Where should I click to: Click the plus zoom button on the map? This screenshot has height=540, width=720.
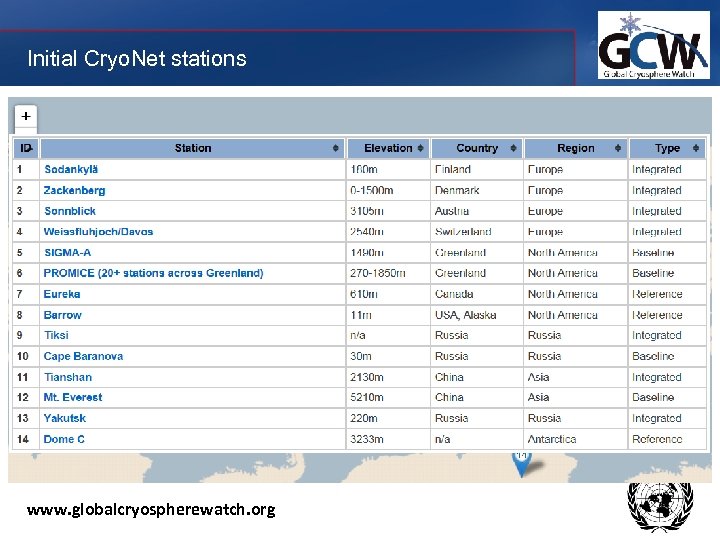pyautogui.click(x=26, y=117)
